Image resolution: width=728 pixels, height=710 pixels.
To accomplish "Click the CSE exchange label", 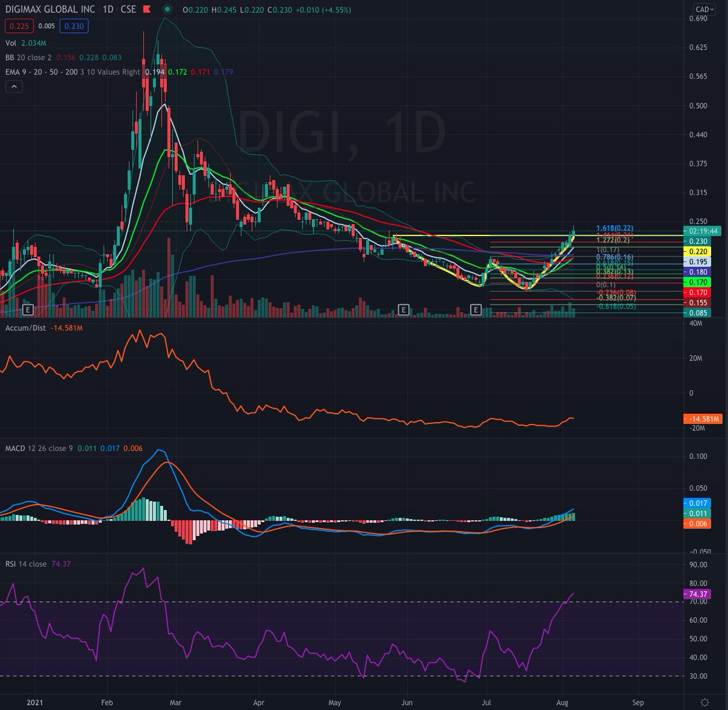I will (x=129, y=10).
